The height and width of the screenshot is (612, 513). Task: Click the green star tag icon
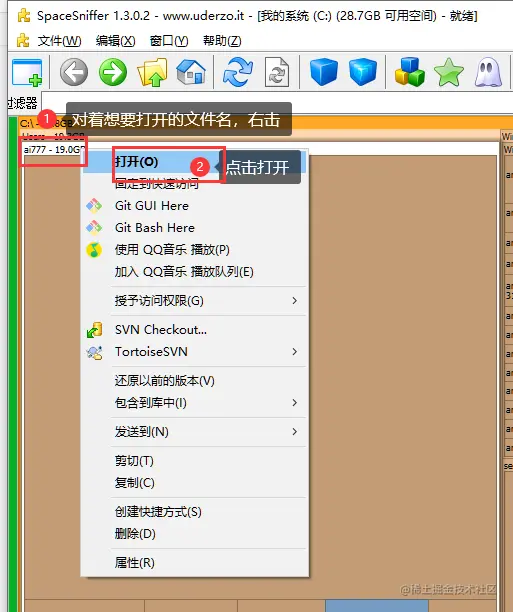[449, 72]
